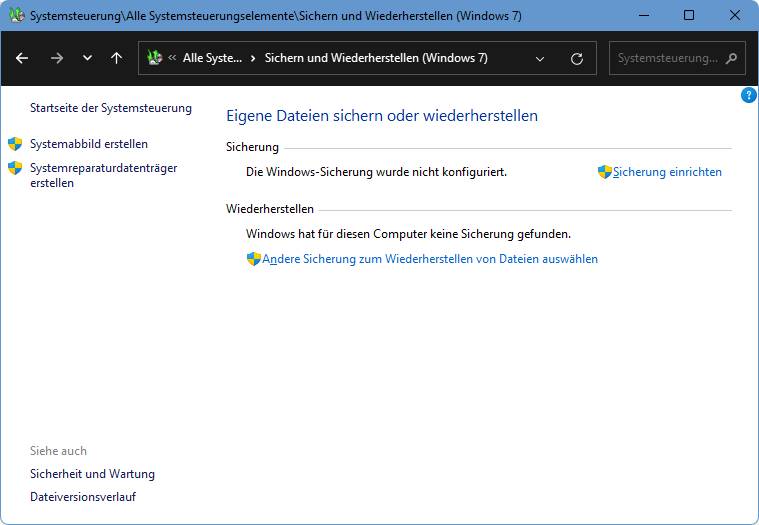Viewport: 759px width, 525px height.
Task: Open the address bar history dropdown
Action: (x=540, y=59)
